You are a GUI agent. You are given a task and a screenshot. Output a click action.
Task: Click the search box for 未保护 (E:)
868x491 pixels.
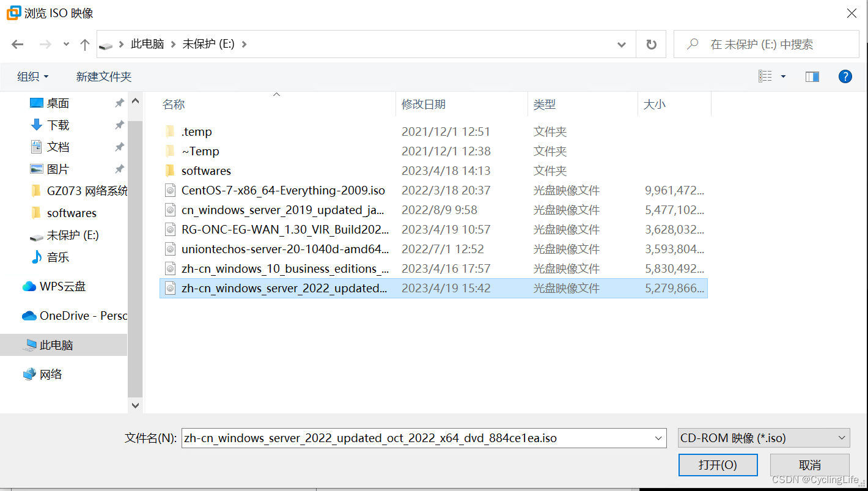pos(767,45)
